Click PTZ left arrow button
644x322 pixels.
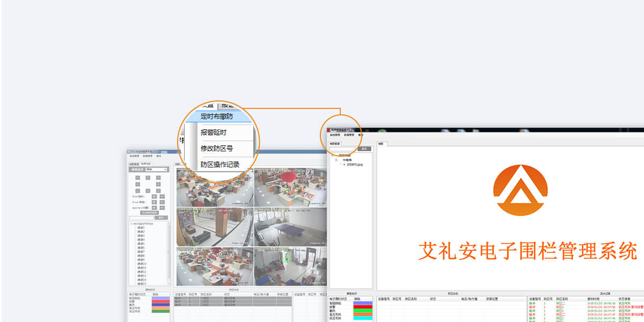[x=137, y=184]
